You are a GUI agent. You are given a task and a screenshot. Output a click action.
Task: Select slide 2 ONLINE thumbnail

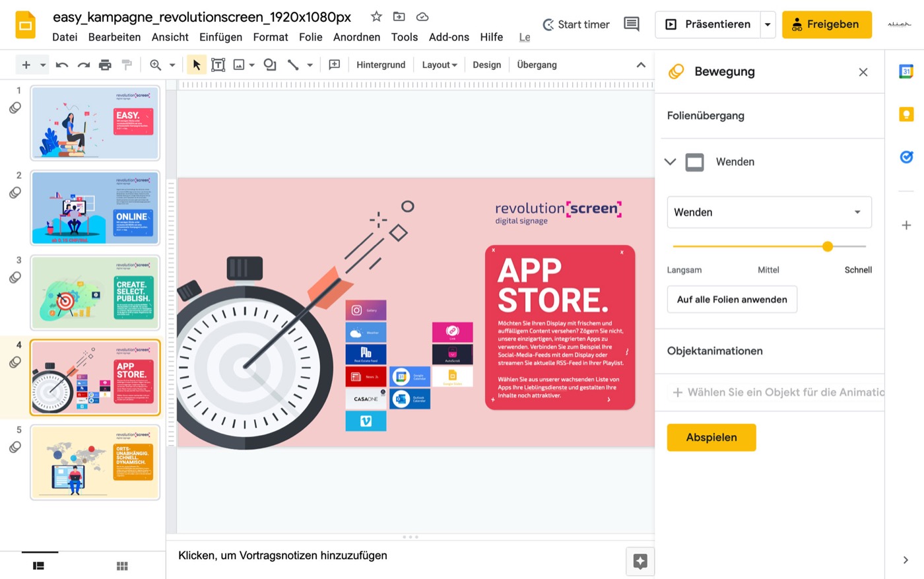pos(95,207)
